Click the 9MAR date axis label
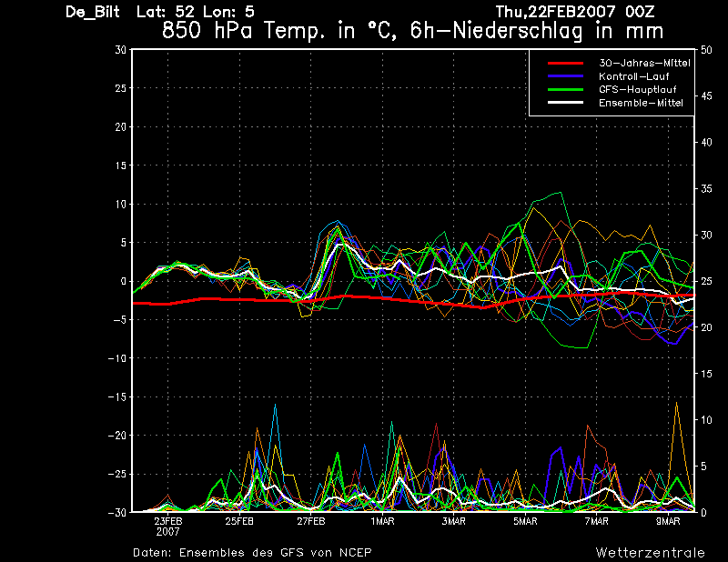Screen dimensions: 728x562 point(668,521)
